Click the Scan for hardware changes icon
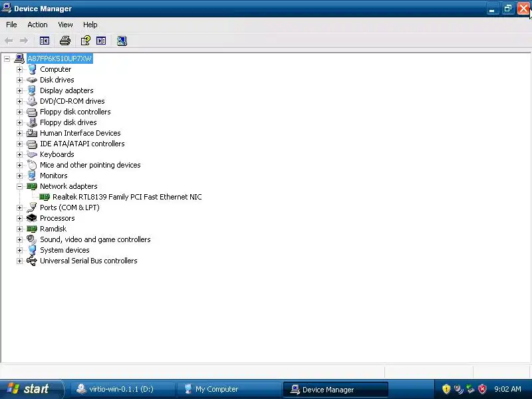Viewport: 532px width, 399px height. [122, 41]
